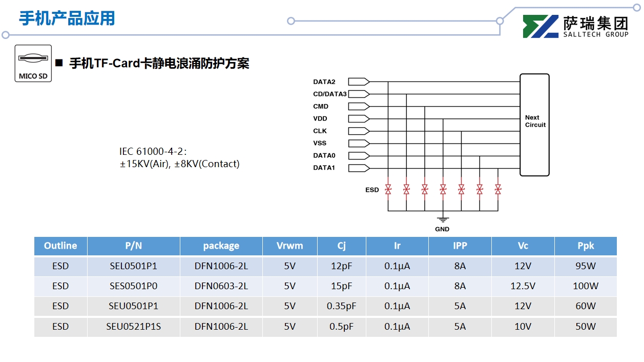Select the Vrwm column header

[x=289, y=246]
